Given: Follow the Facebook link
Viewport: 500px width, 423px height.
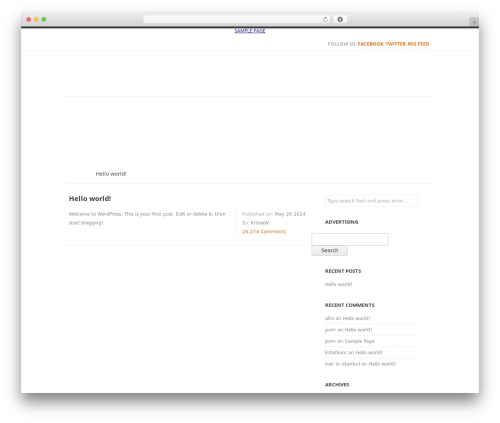Looking at the screenshot, I should pyautogui.click(x=370, y=44).
